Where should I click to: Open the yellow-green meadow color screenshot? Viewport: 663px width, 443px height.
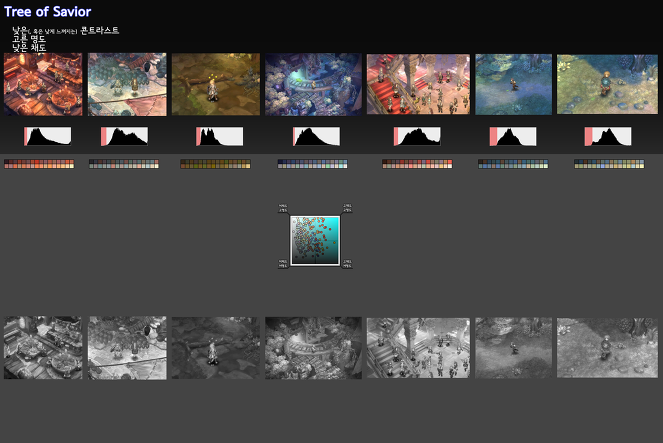pyautogui.click(x=607, y=84)
